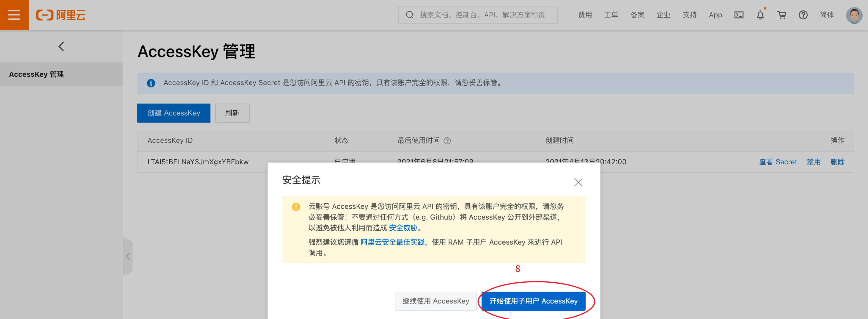This screenshot has width=868, height=319.
Task: Switch language via 简体
Action: coord(827,15)
